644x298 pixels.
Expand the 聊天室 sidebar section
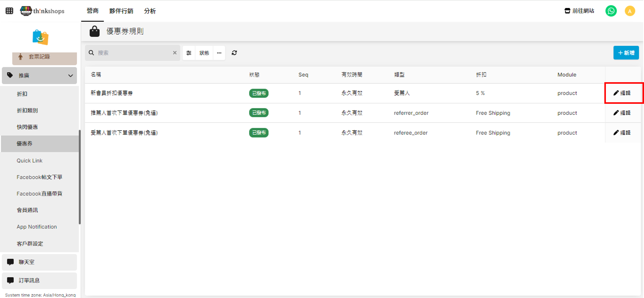(x=39, y=262)
